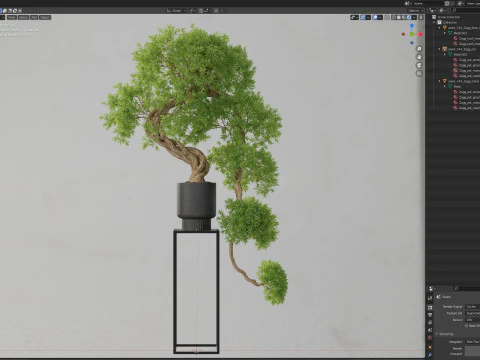The height and width of the screenshot is (360, 480).
Task: Collapse the Mesh.001 expander arrow
Action: 445,33
